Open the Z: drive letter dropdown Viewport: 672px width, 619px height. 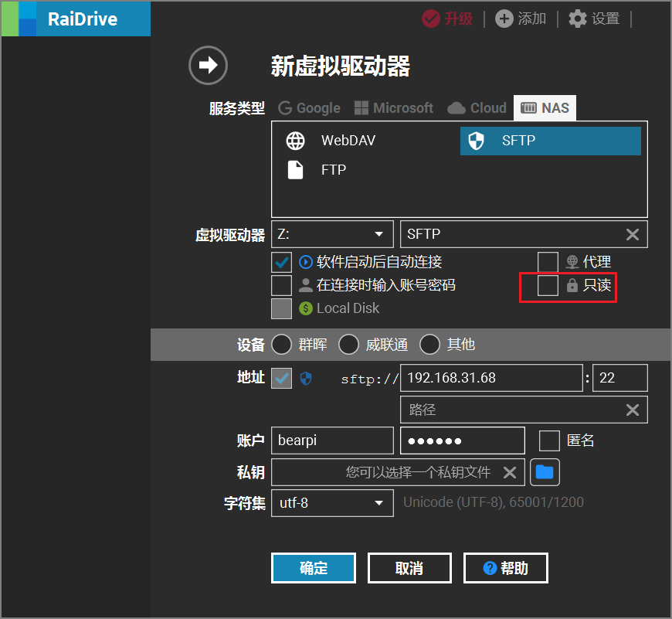[333, 234]
